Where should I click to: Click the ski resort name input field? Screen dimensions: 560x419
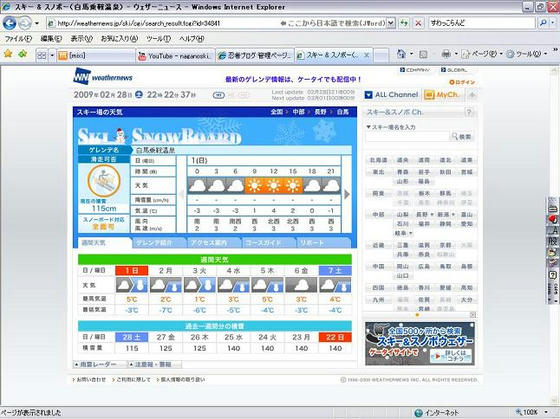click(x=407, y=137)
